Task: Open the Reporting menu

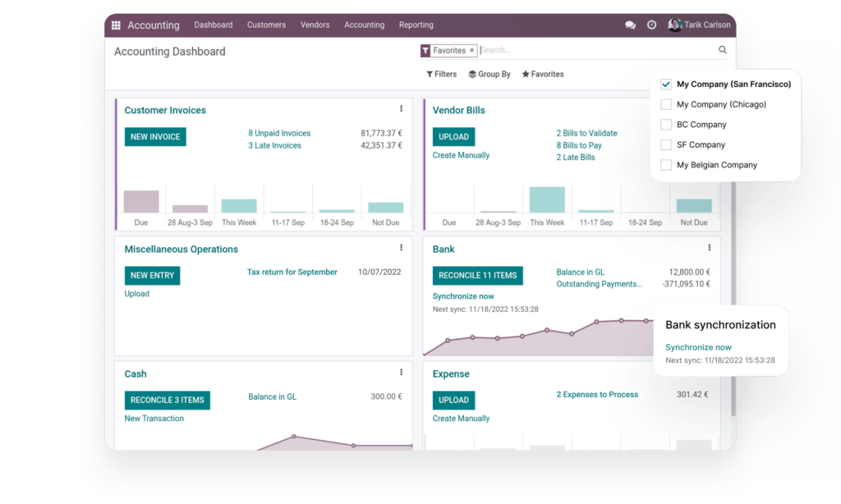Action: pos(416,25)
